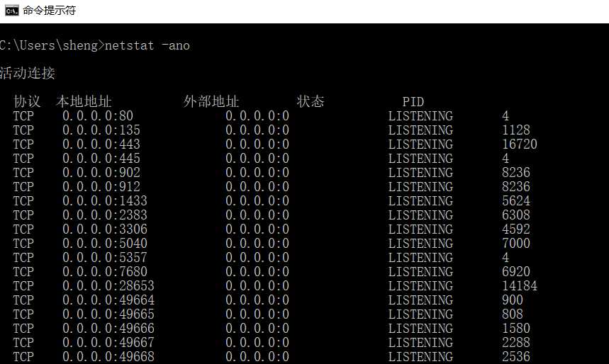Image resolution: width=609 pixels, height=364 pixels.
Task: Click local address 0.0.0.0:49665
Action: (x=108, y=314)
